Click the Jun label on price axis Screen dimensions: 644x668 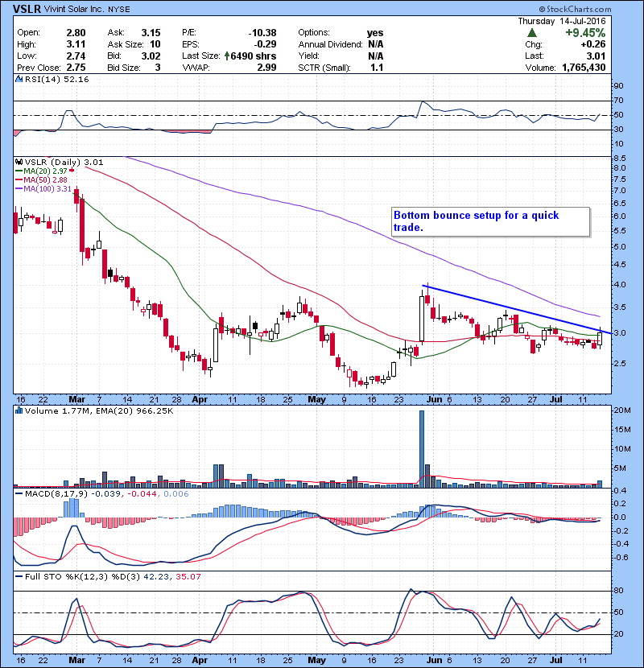434,400
